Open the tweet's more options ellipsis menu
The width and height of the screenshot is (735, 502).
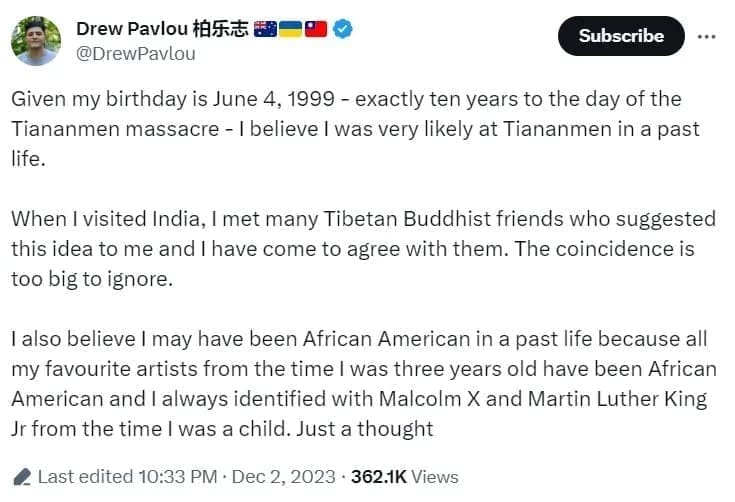[706, 36]
